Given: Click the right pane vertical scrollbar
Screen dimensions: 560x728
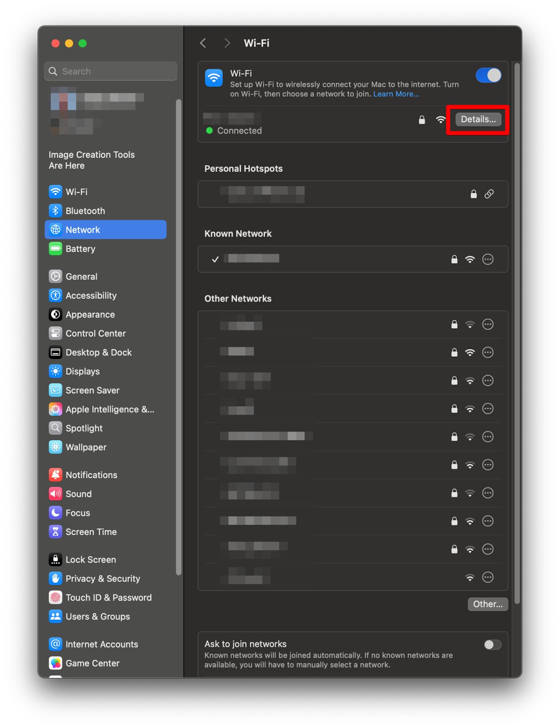Looking at the screenshot, I should [x=517, y=332].
